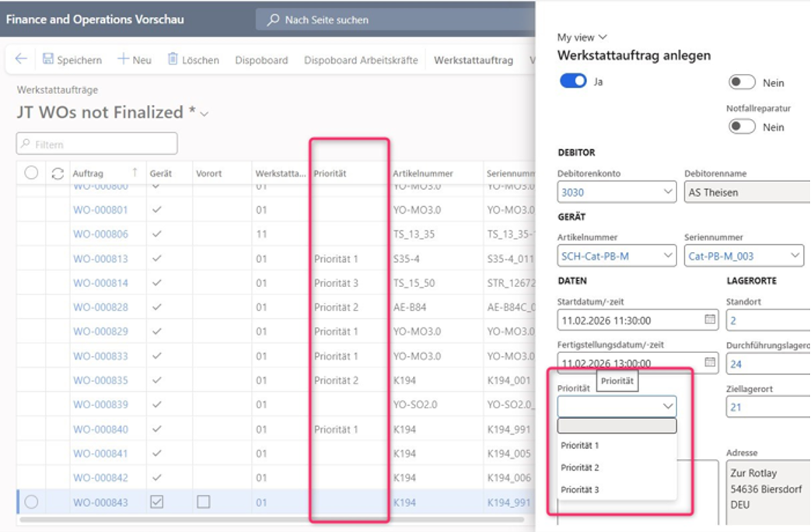
Task: Open calendar picker for Fertigstellungsdatum/-zeit
Action: [709, 362]
